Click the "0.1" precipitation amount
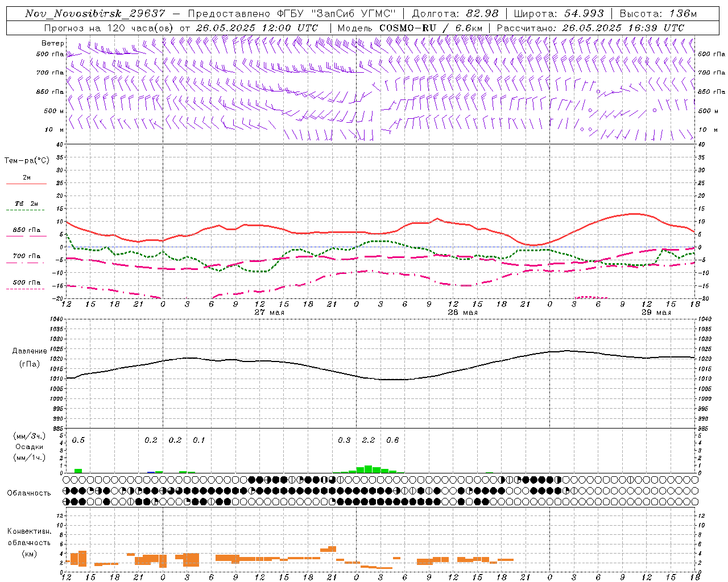The height and width of the screenshot is (582, 728). (x=199, y=440)
